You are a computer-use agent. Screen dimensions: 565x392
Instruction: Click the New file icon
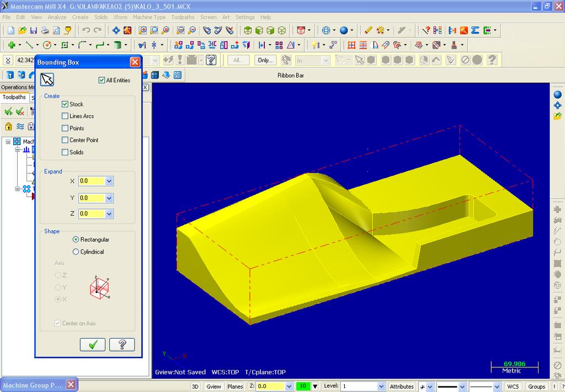(x=11, y=30)
